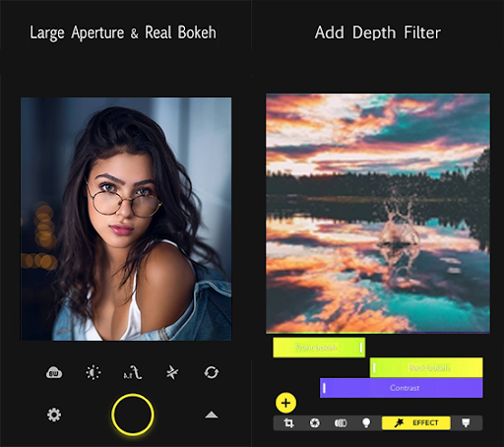The width and height of the screenshot is (504, 447).
Task: Select the Back bokeh filter bar
Action: pyautogui.click(x=426, y=367)
